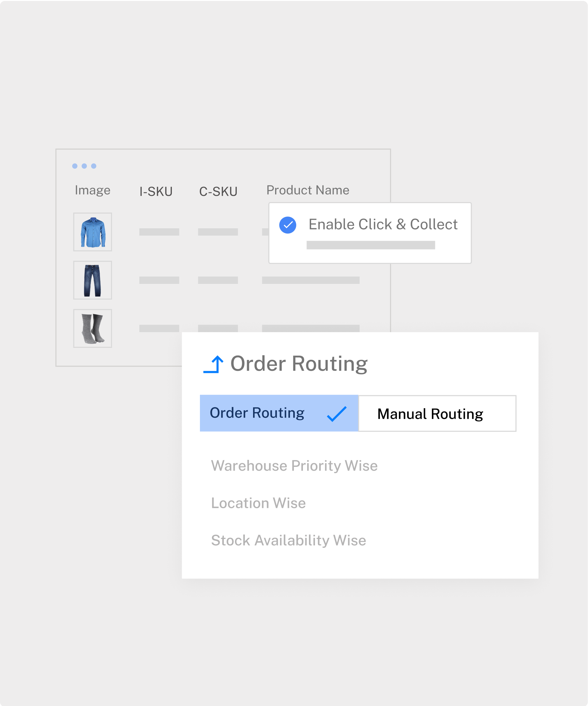Viewport: 588px width, 706px height.
Task: Click the Enable Click & Collect label
Action: tap(383, 224)
